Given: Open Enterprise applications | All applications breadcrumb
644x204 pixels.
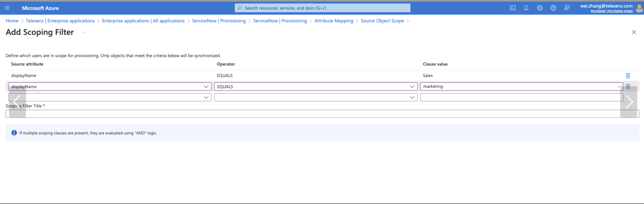Looking at the screenshot, I should [143, 21].
